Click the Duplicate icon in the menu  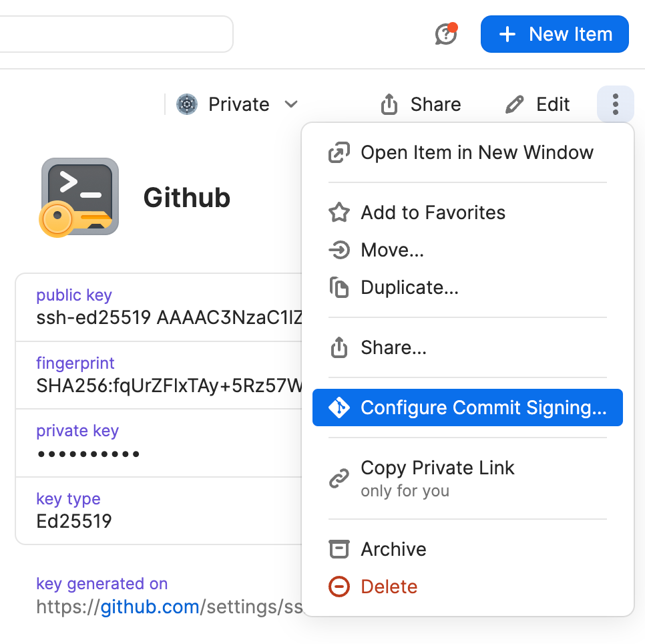[339, 287]
